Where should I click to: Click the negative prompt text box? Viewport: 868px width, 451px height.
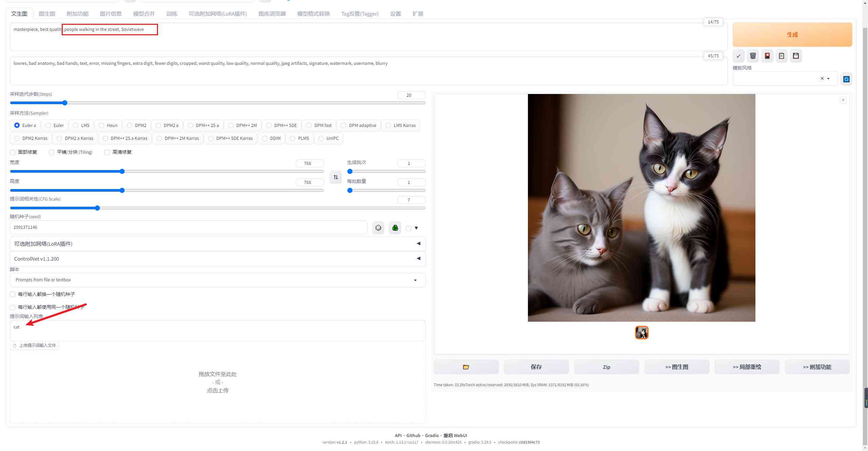click(x=369, y=71)
